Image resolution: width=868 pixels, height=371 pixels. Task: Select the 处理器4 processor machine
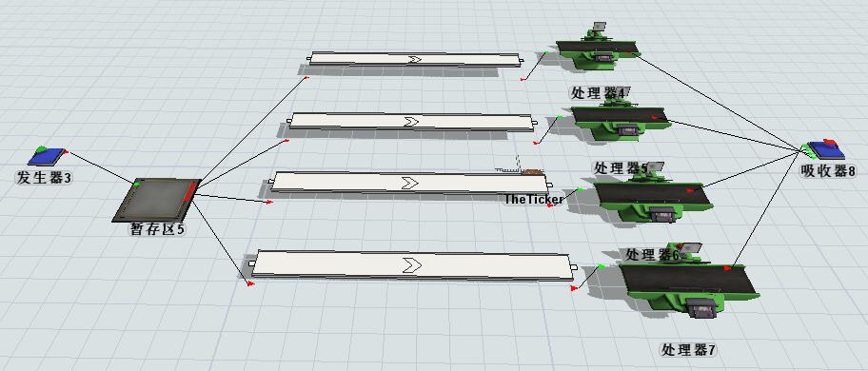tap(597, 49)
